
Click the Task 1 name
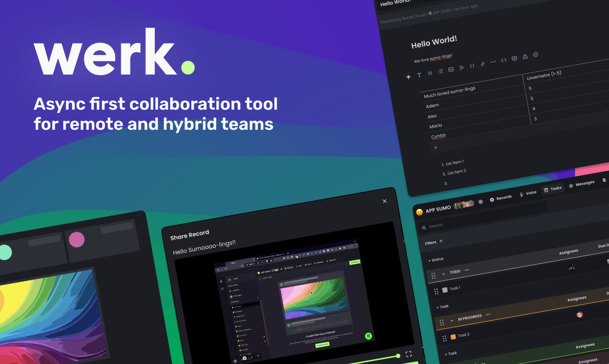pos(455,288)
